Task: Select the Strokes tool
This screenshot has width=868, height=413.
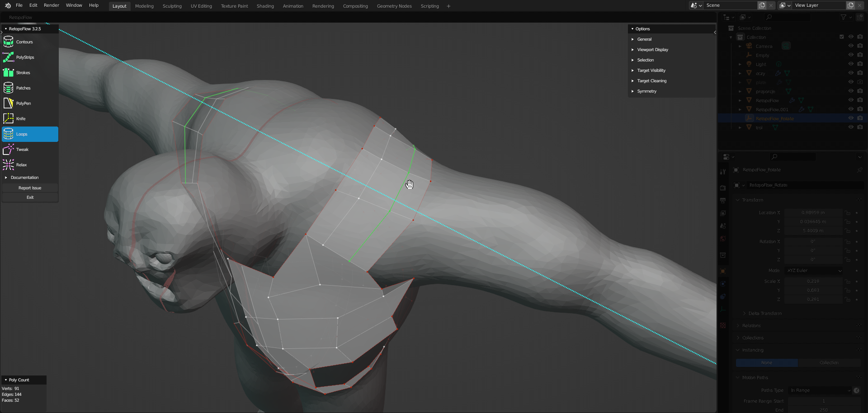Action: coord(30,73)
